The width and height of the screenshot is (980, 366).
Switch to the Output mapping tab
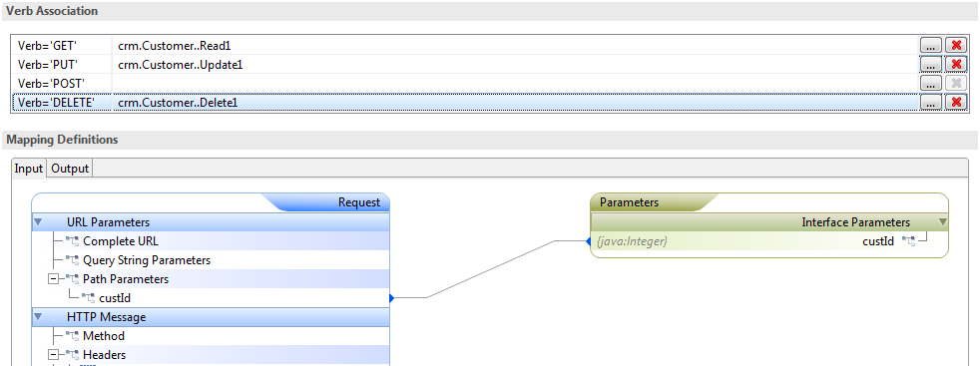(70, 168)
